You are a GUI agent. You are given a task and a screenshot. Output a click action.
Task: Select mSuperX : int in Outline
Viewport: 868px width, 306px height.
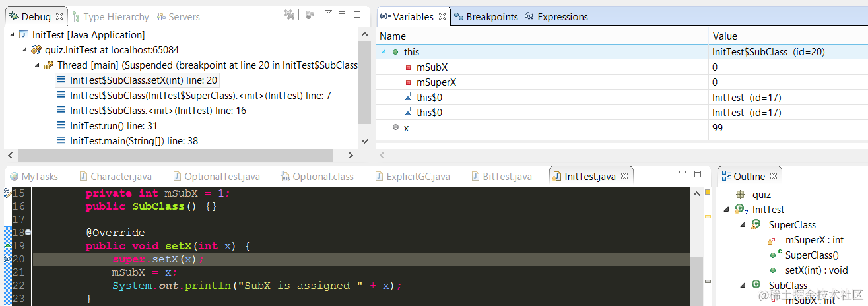click(x=815, y=240)
